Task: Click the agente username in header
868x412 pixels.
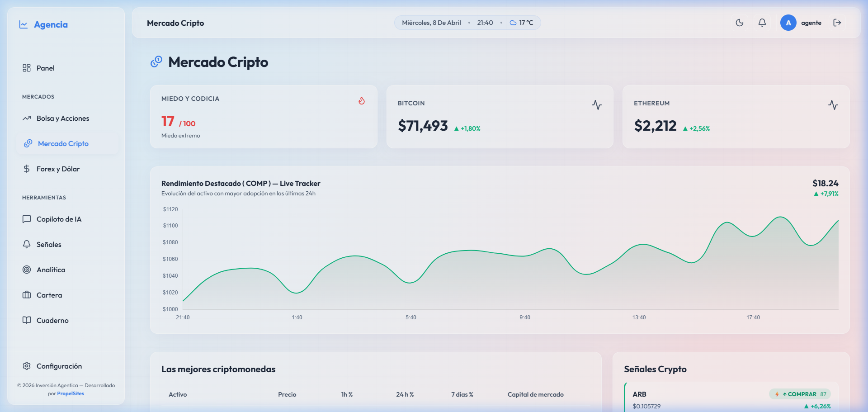Action: (x=811, y=23)
